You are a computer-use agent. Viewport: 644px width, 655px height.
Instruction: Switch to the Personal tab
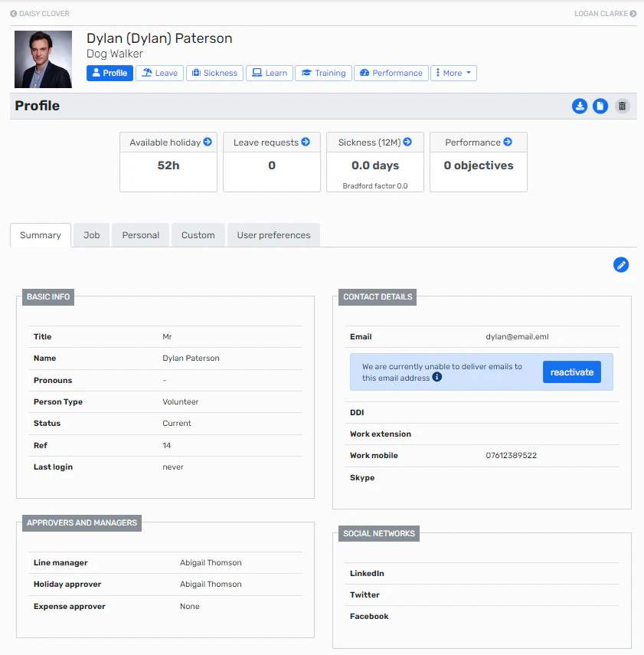(x=141, y=235)
